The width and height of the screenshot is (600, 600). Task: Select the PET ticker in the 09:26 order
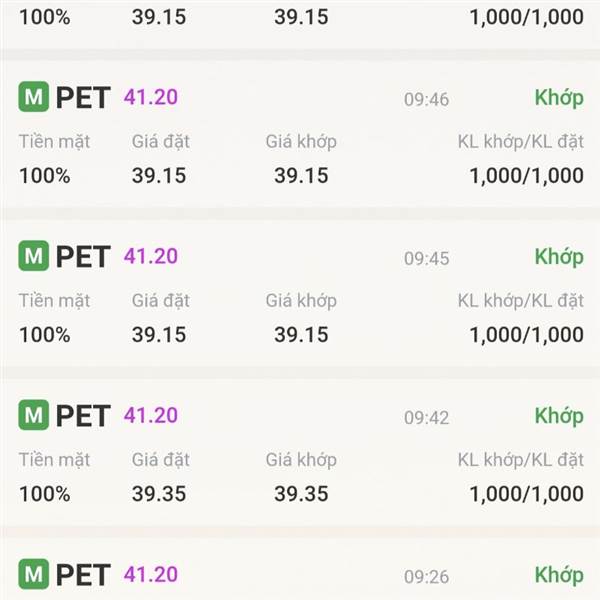pos(83,574)
